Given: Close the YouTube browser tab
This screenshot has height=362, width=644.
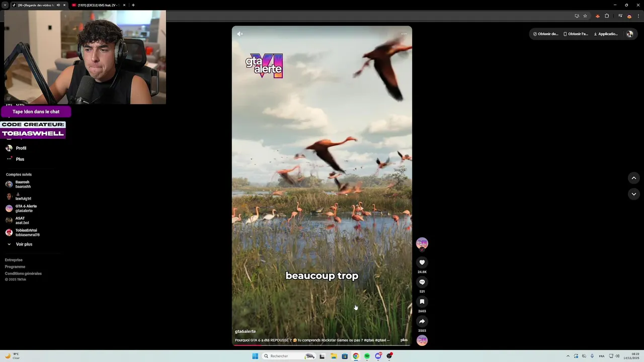Looking at the screenshot, I should tap(124, 5).
